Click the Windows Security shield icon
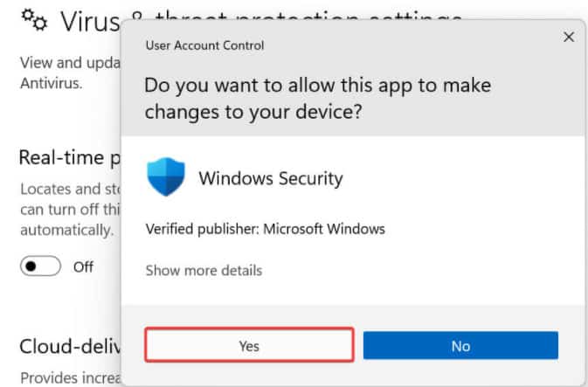The width and height of the screenshot is (588, 387). [166, 177]
